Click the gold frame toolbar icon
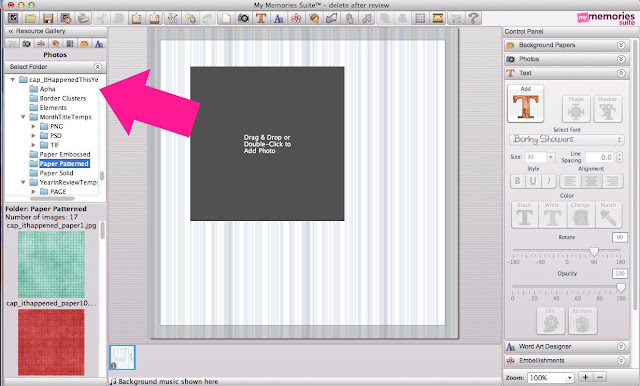 (438, 18)
